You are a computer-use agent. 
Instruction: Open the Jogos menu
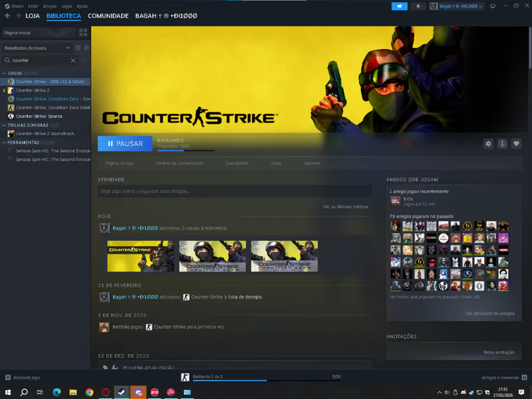[x=66, y=6]
